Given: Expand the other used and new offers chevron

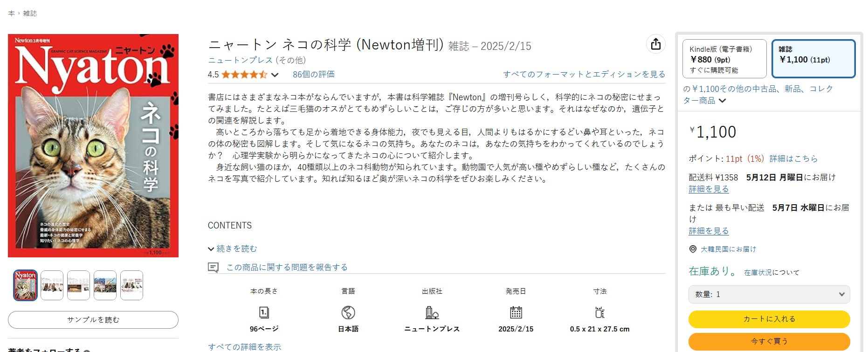Looking at the screenshot, I should click(x=722, y=101).
